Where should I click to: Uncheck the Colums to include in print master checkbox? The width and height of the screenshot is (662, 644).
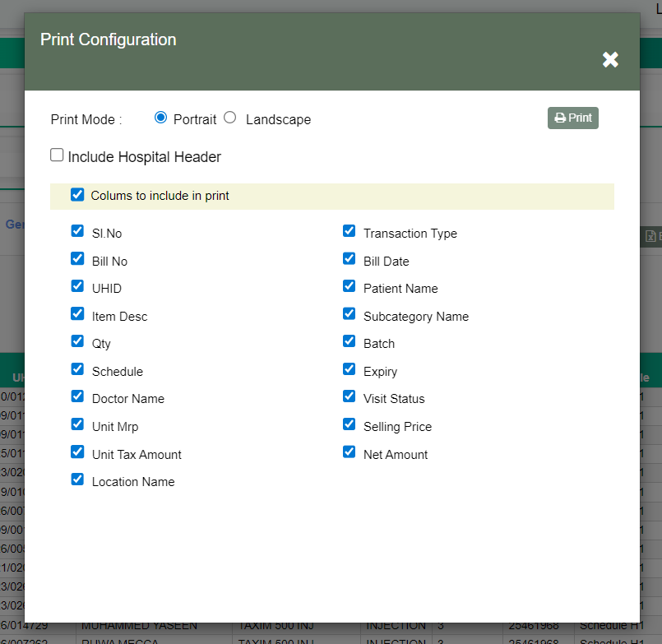77,194
